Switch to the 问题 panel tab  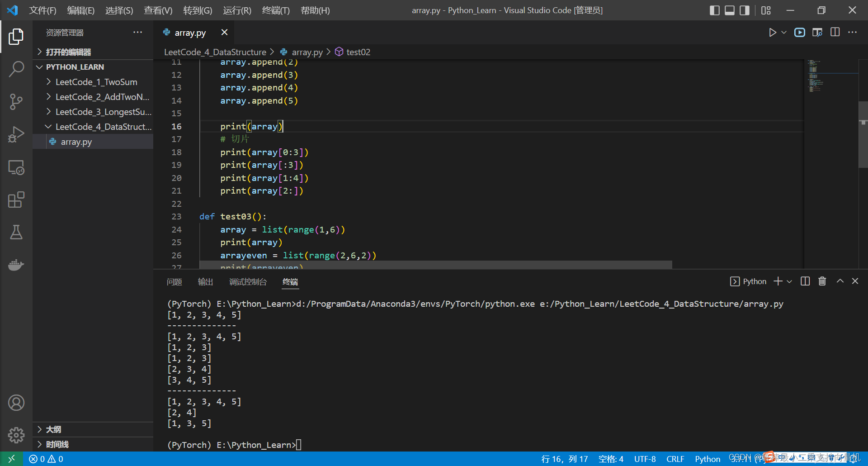coord(174,282)
